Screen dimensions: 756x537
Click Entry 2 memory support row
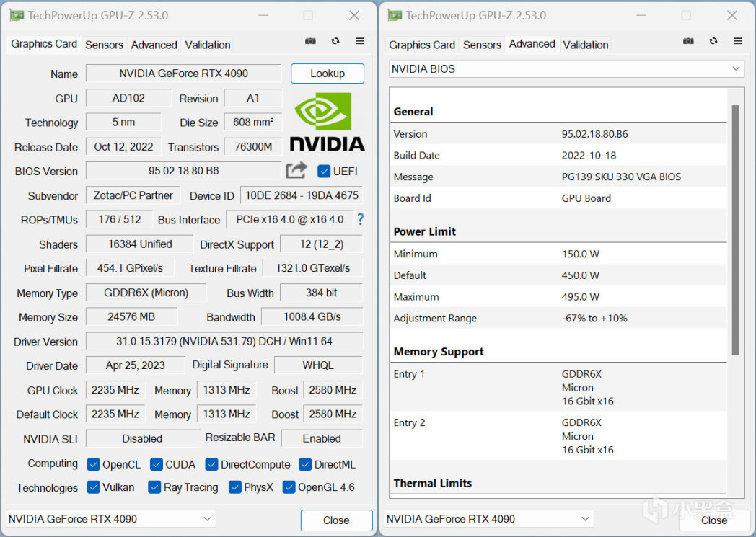tap(558, 436)
